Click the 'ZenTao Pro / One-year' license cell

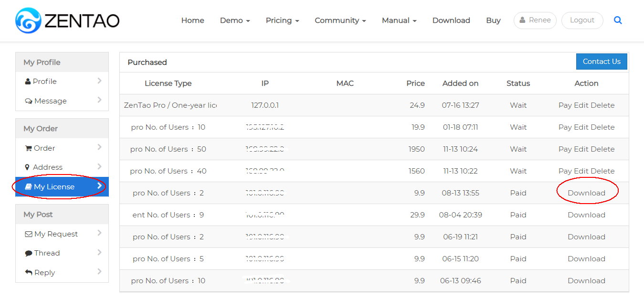pyautogui.click(x=170, y=105)
